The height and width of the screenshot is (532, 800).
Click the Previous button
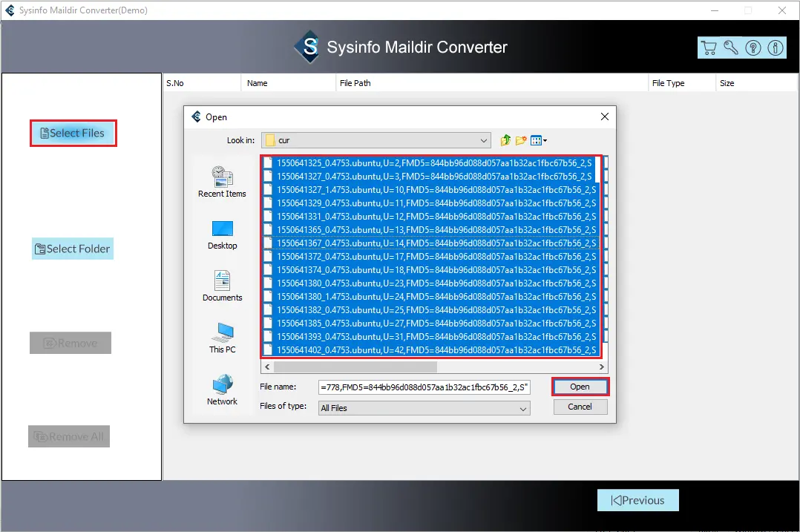(637, 500)
